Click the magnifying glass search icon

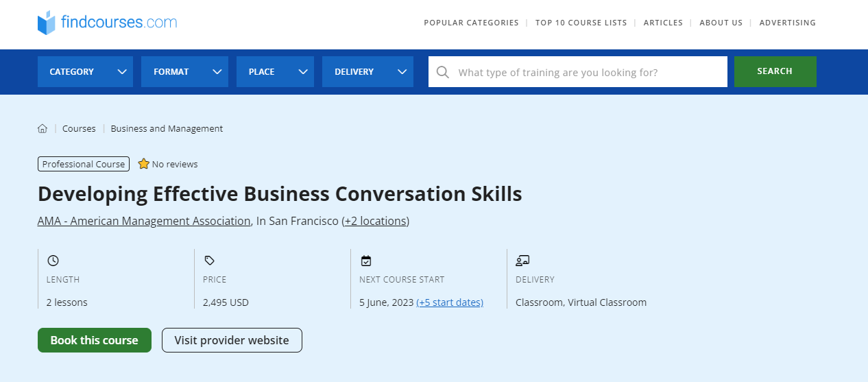(x=443, y=72)
